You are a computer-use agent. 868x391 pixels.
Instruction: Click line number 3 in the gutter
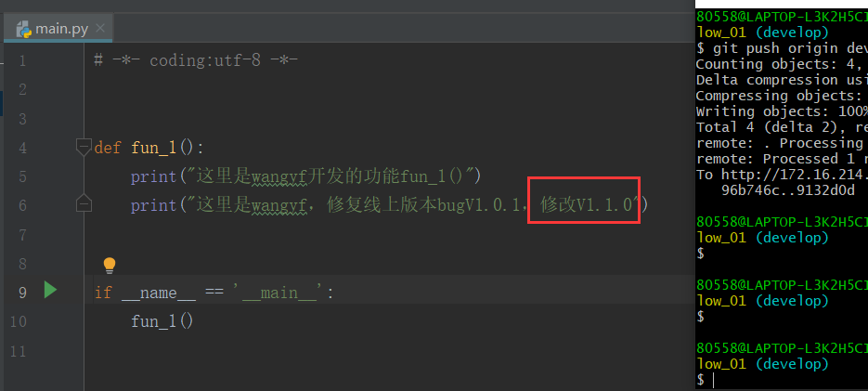[22, 119]
